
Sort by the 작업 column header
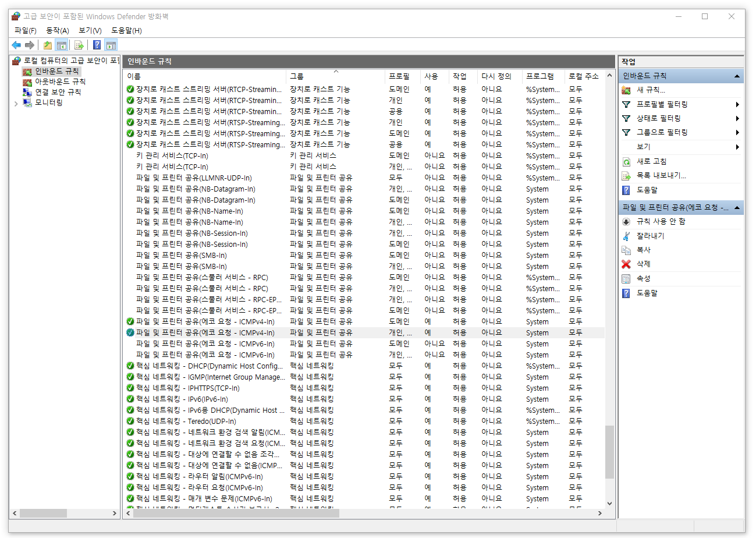click(463, 76)
